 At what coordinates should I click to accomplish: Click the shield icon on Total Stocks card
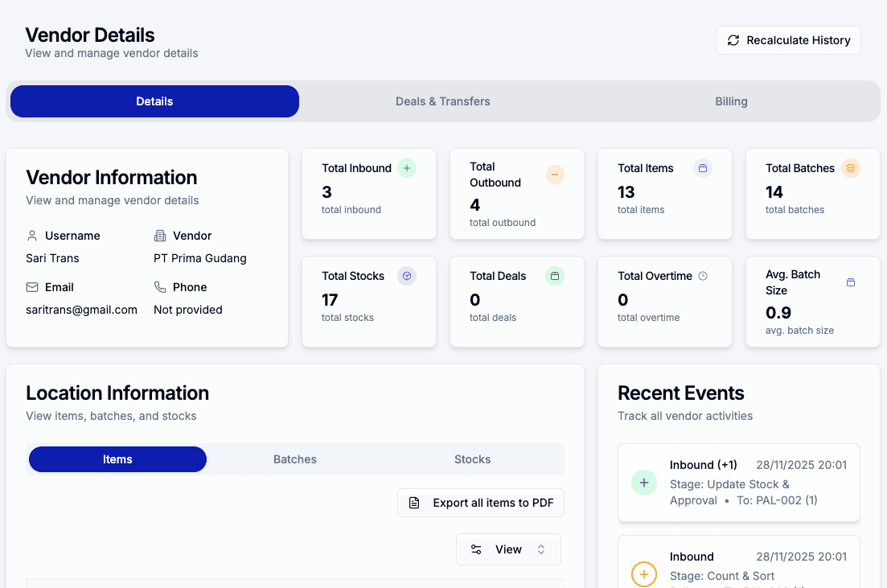coord(407,275)
